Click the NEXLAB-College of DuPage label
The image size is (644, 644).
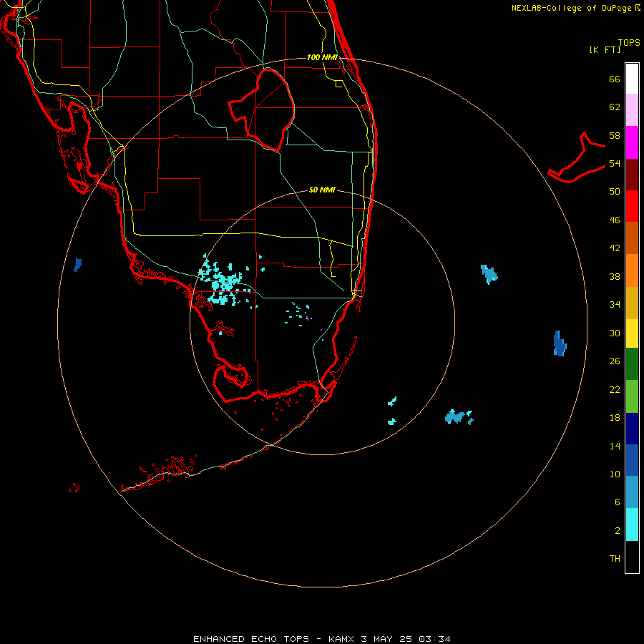tap(572, 8)
